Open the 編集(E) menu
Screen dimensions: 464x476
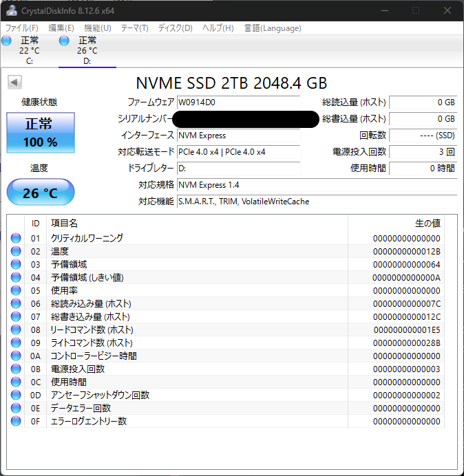pyautogui.click(x=61, y=28)
